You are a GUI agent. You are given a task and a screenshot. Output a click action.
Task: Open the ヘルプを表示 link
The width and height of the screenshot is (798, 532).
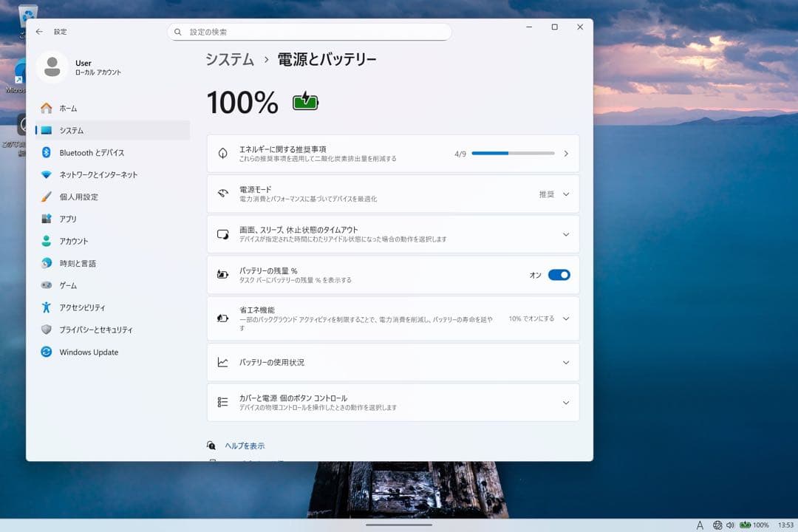pos(245,446)
